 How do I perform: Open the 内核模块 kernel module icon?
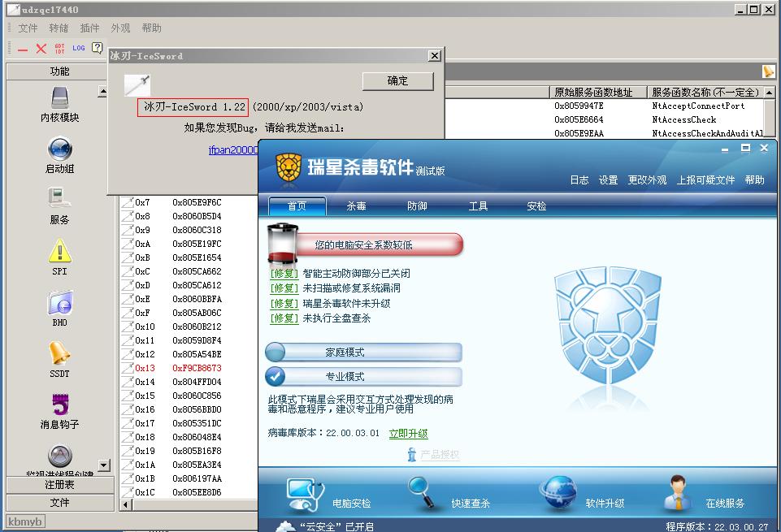(60, 97)
